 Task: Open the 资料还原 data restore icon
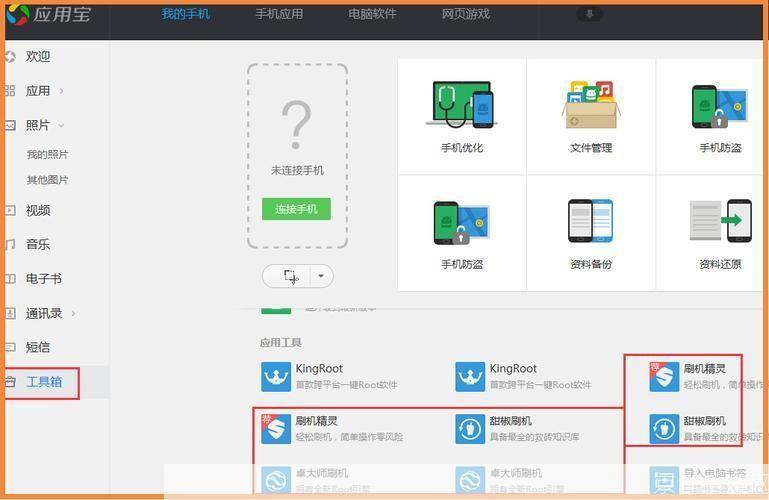[x=720, y=221]
